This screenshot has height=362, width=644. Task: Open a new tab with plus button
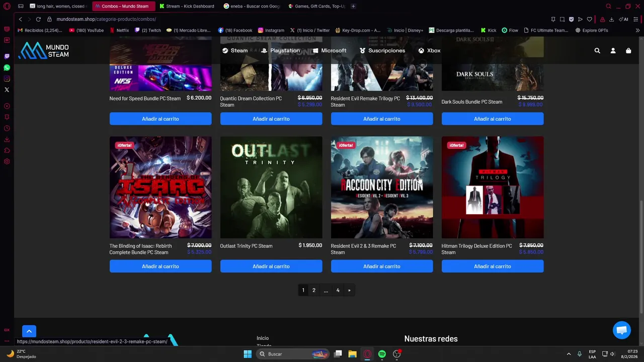click(x=353, y=6)
